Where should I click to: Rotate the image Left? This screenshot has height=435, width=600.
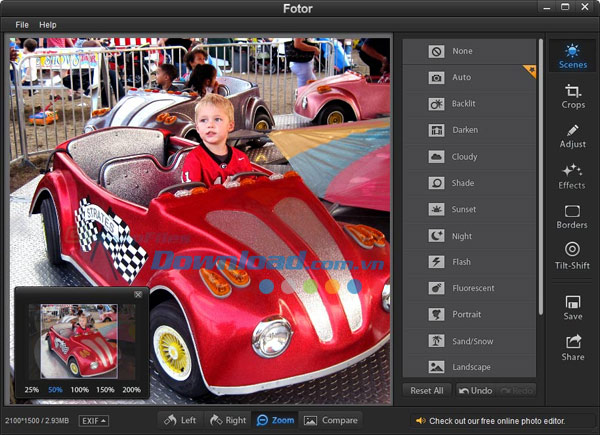tap(180, 420)
